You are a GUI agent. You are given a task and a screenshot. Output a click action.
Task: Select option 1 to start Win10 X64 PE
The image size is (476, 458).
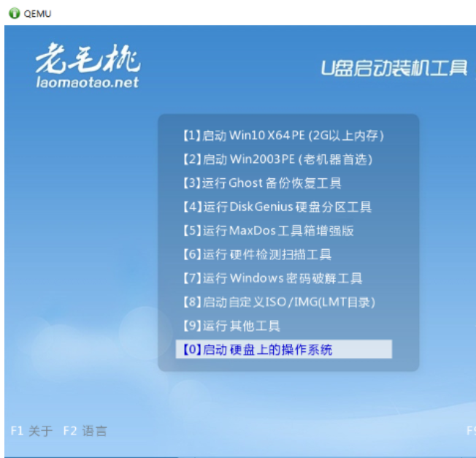click(x=283, y=135)
